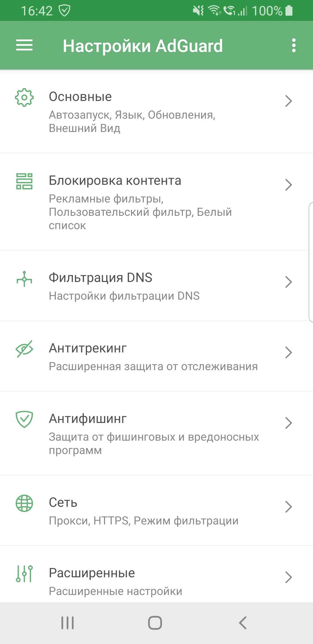Open the Антитрекинг settings item
Viewport: 313px width, 644px height.
click(153, 356)
